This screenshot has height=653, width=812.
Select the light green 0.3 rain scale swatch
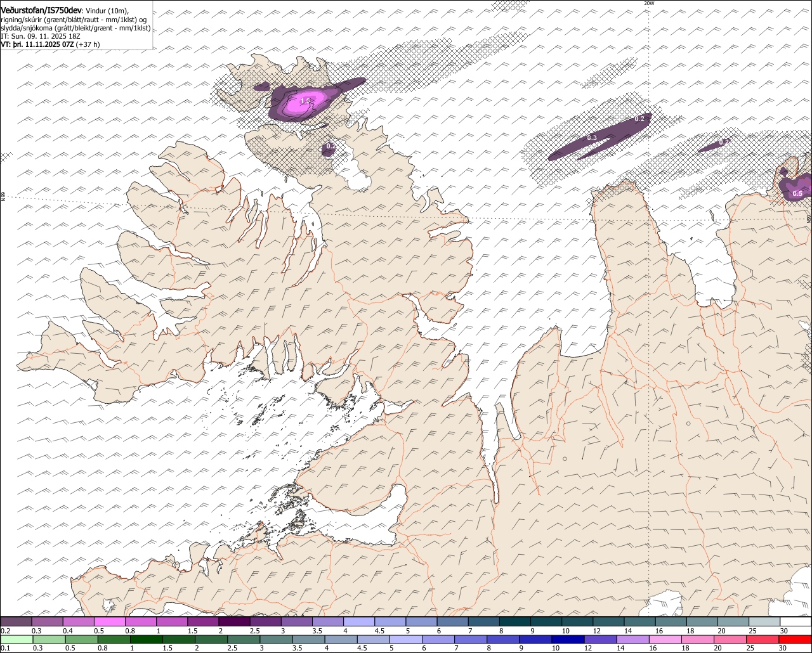tap(49, 639)
